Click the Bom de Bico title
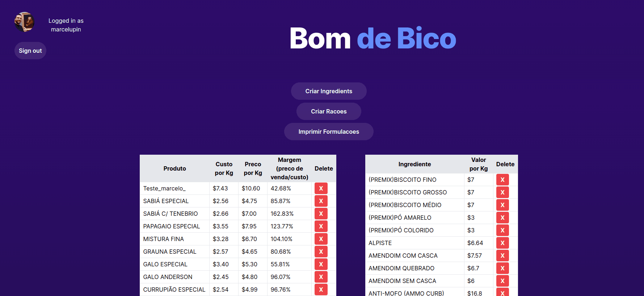Image resolution: width=644 pixels, height=296 pixels. point(372,38)
